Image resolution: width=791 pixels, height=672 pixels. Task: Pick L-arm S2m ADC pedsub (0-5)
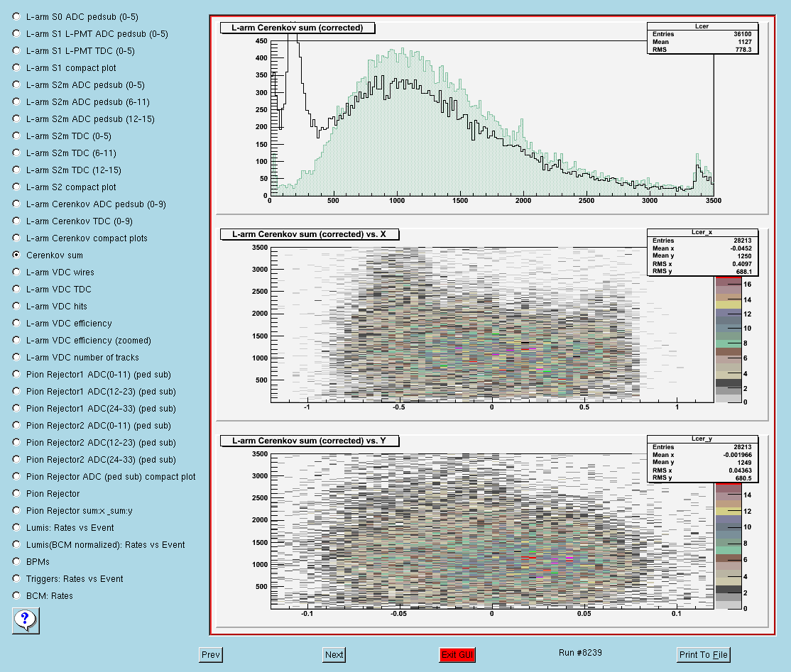[x=16, y=84]
